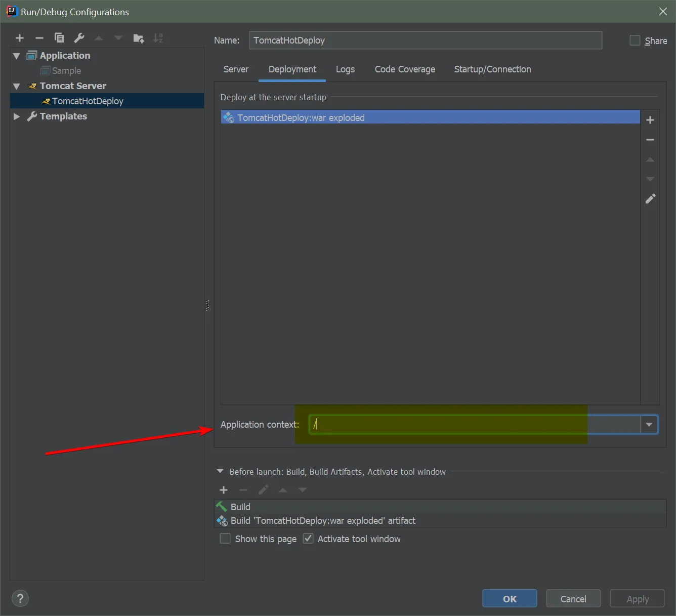This screenshot has height=616, width=676.
Task: Edit the deployed artifact with pencil icon
Action: pos(650,198)
